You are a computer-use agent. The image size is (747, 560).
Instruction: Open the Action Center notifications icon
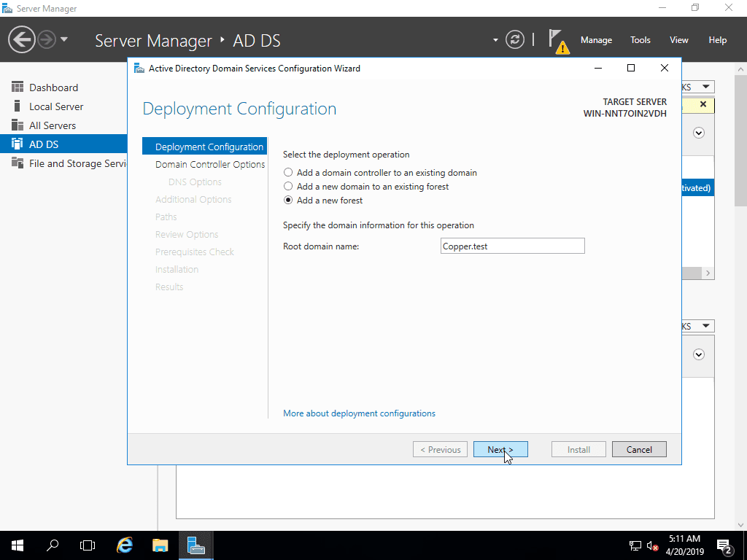point(724,545)
